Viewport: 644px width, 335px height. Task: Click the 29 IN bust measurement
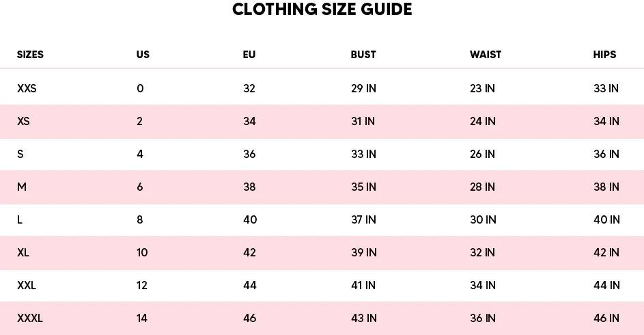pos(363,88)
